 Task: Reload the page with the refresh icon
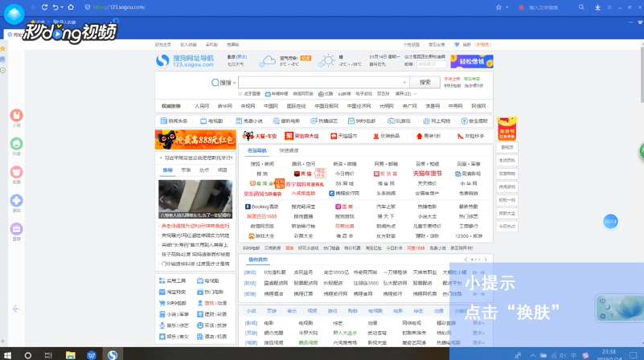click(x=44, y=7)
